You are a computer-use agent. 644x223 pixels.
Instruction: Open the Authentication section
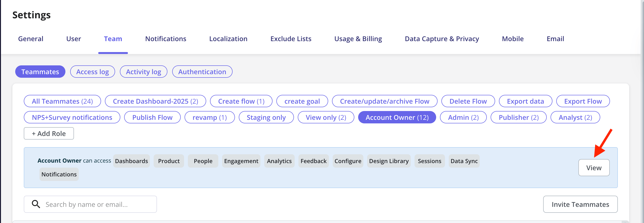pyautogui.click(x=202, y=72)
